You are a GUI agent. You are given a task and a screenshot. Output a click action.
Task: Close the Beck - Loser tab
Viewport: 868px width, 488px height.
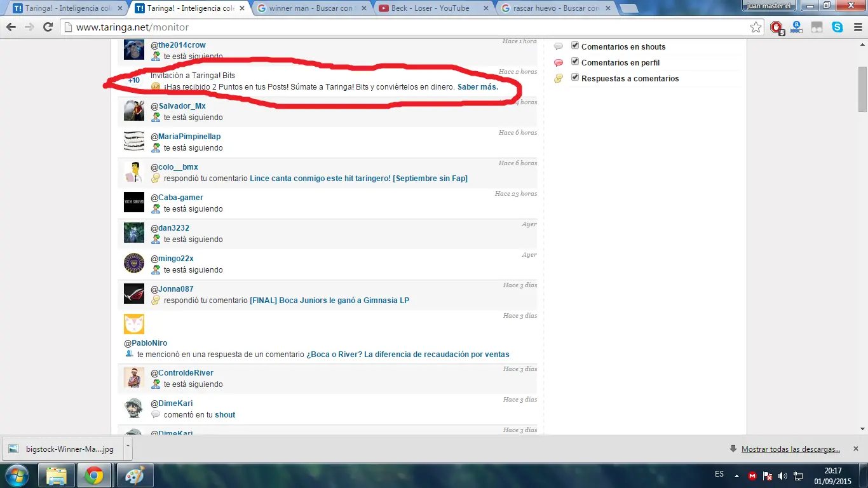click(485, 8)
